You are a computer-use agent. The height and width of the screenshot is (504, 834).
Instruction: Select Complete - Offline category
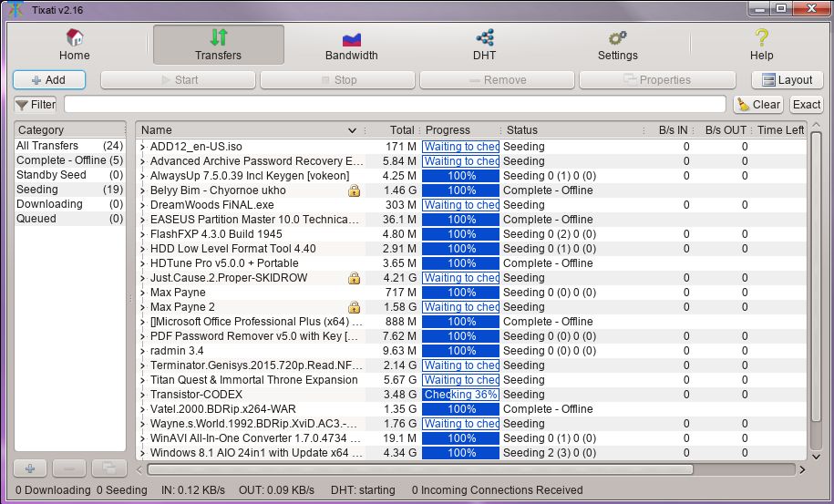pyautogui.click(x=69, y=160)
